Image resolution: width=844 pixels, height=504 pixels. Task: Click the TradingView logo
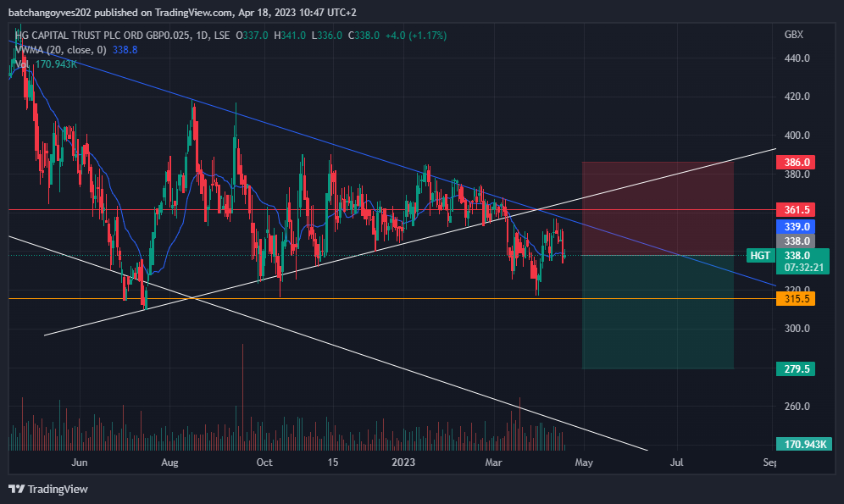(x=48, y=489)
